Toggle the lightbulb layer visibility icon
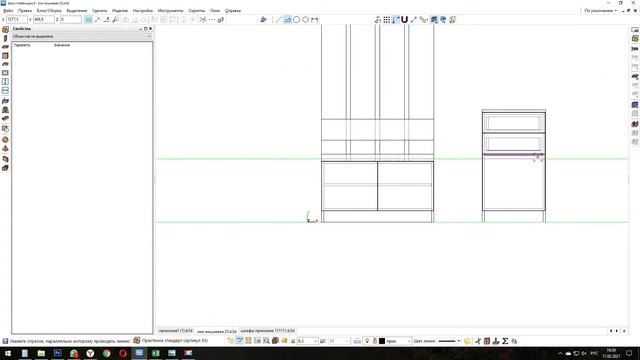The width and height of the screenshot is (640, 360). (367, 341)
